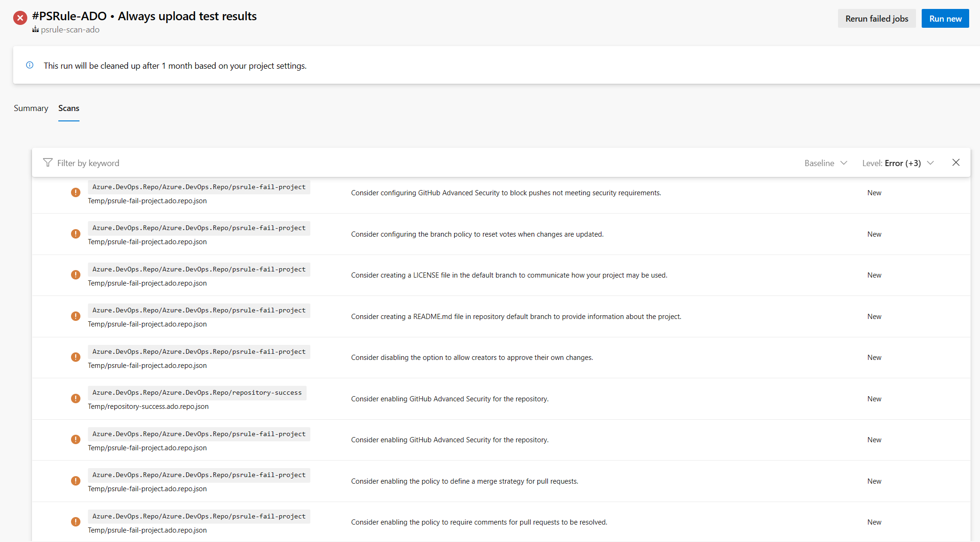Click error icon for repository-success row
The image size is (980, 542).
75,399
